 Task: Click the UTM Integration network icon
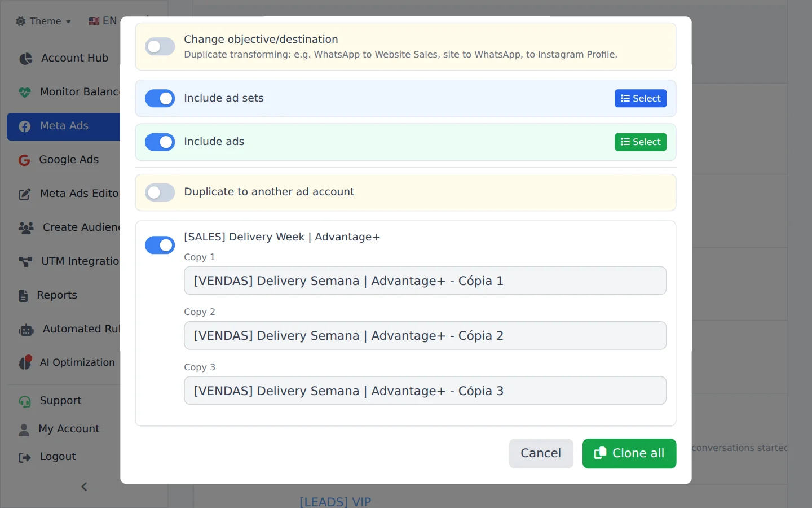click(x=25, y=261)
